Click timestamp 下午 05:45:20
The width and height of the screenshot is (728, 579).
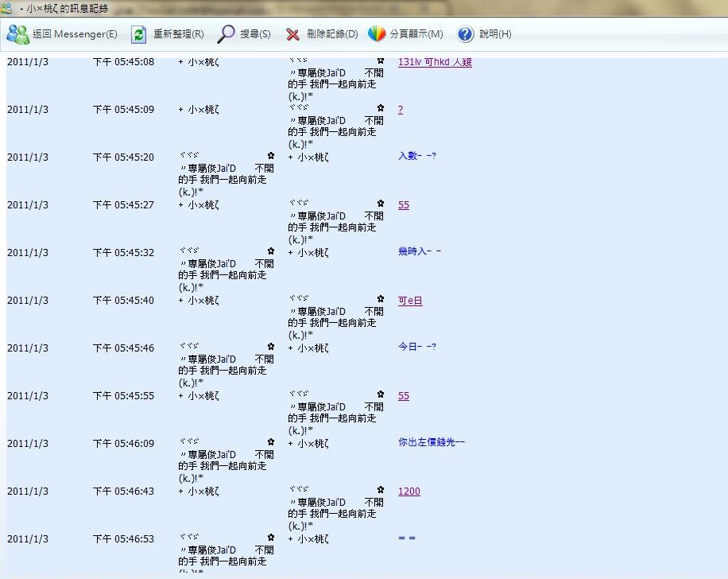click(x=123, y=157)
